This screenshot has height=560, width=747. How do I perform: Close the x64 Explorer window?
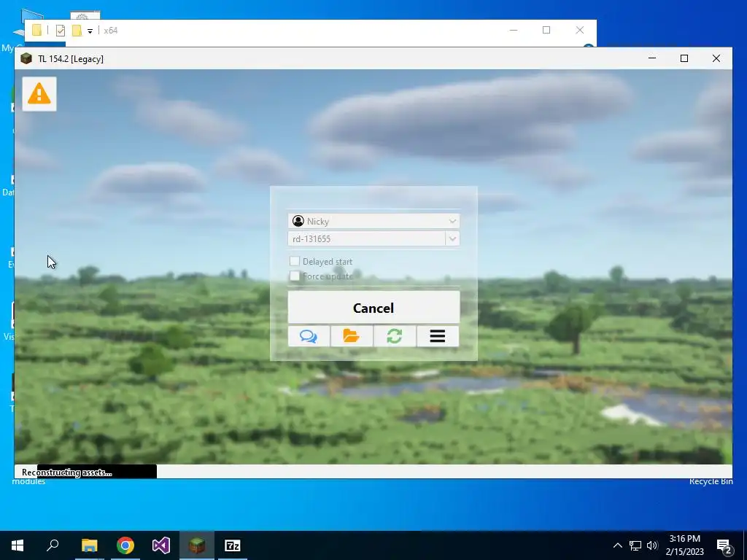[x=580, y=30]
